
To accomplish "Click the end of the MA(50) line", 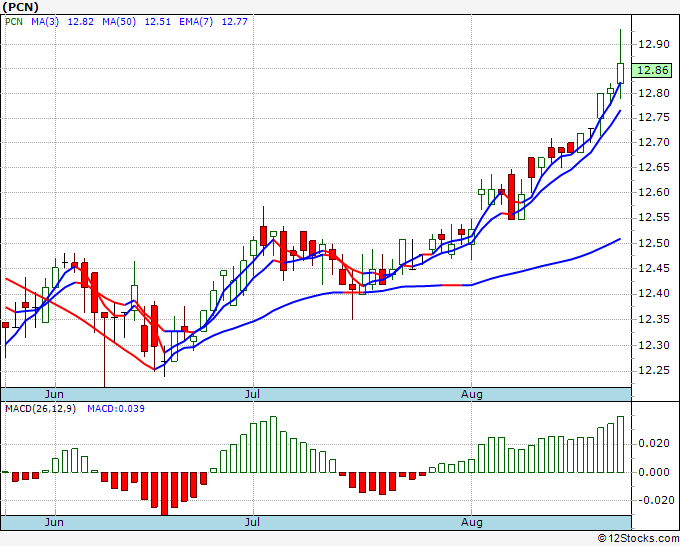I will point(620,239).
